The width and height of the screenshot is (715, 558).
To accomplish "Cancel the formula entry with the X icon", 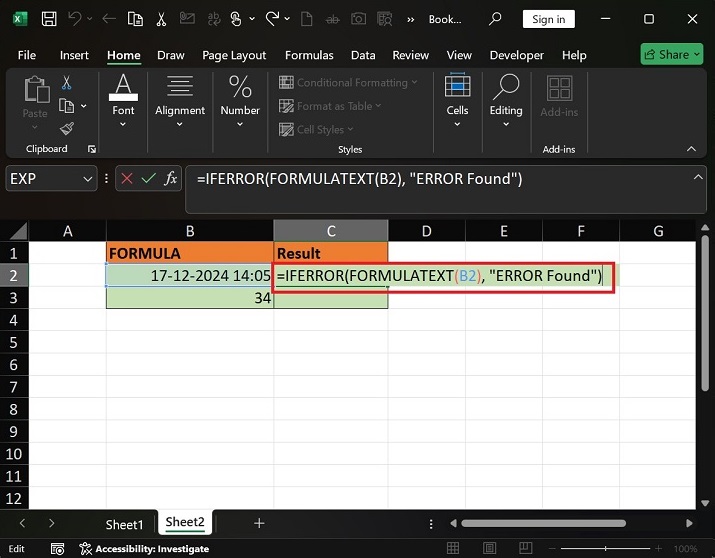I will coord(127,179).
